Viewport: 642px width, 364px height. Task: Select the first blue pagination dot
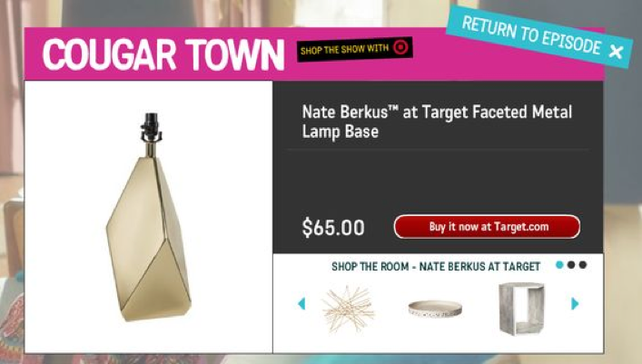coord(559,265)
